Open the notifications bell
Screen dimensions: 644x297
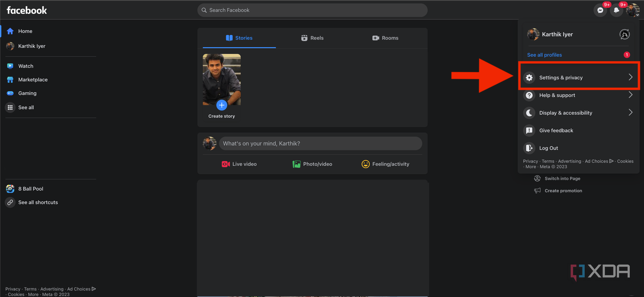pyautogui.click(x=617, y=10)
